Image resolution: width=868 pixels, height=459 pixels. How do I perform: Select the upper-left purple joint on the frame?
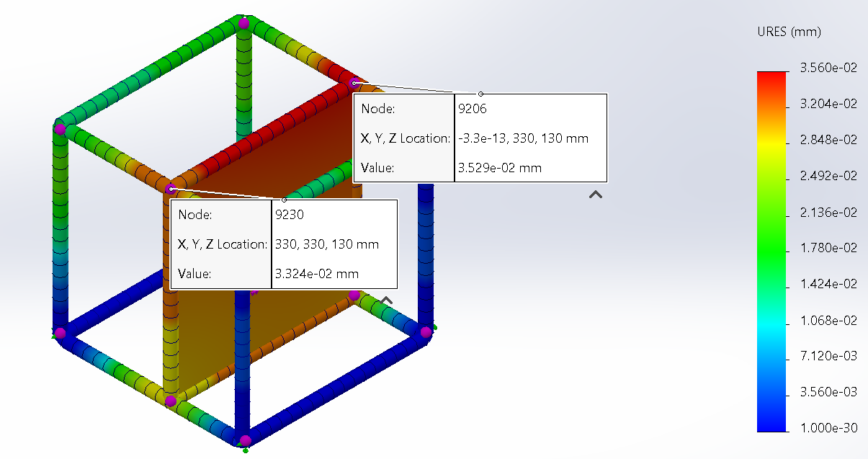pos(61,129)
